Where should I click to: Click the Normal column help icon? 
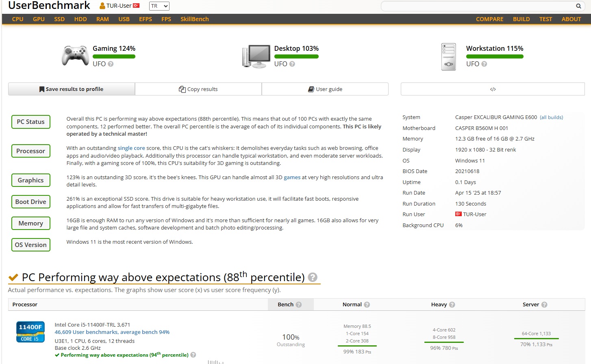[x=367, y=305]
